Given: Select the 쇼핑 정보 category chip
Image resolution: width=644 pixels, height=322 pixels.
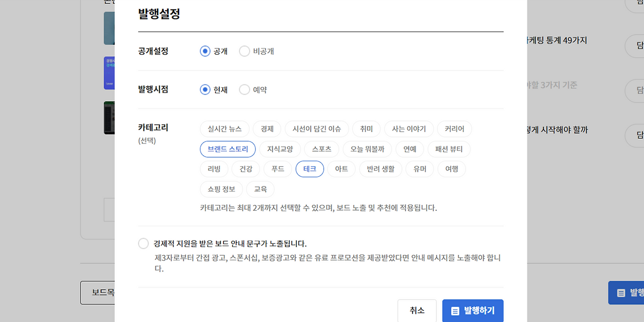Looking at the screenshot, I should [x=221, y=189].
